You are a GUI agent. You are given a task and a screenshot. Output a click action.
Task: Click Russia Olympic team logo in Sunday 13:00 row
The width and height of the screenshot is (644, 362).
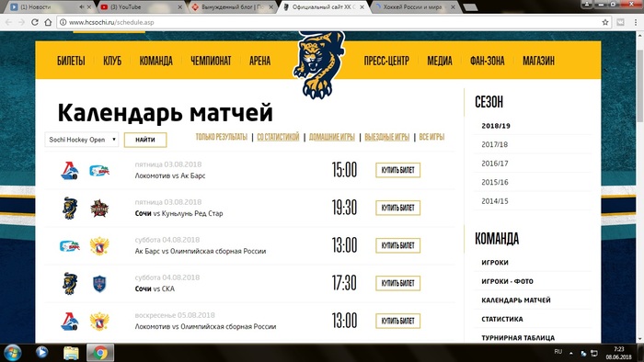click(99, 322)
